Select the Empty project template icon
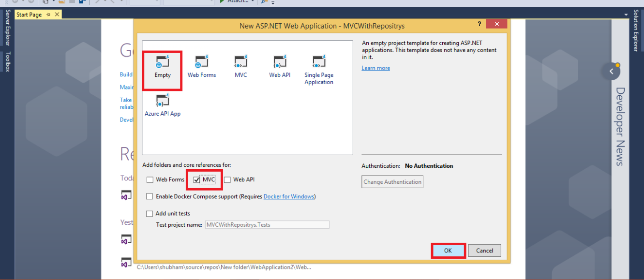This screenshot has height=280, width=644. (163, 62)
